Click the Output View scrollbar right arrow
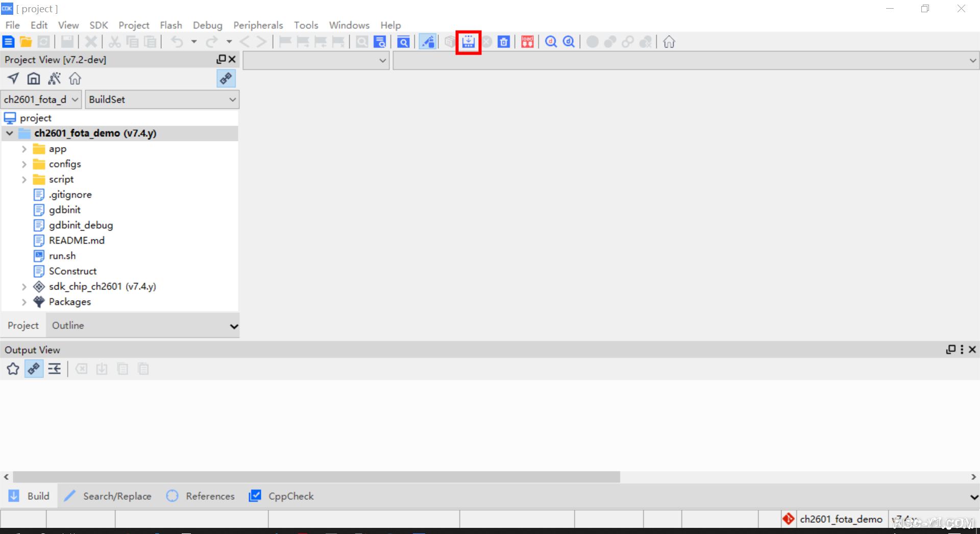Image resolution: width=980 pixels, height=534 pixels. point(973,477)
